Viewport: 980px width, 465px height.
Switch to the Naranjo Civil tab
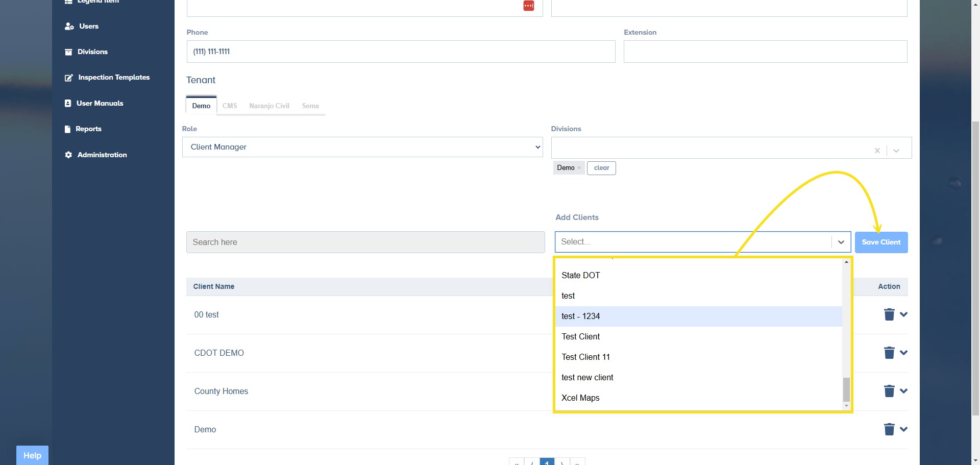point(269,106)
